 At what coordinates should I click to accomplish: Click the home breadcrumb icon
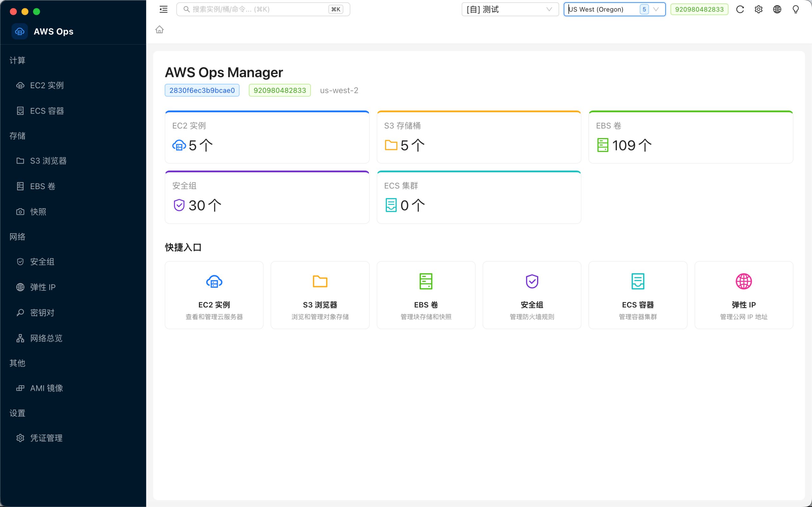coord(160,30)
